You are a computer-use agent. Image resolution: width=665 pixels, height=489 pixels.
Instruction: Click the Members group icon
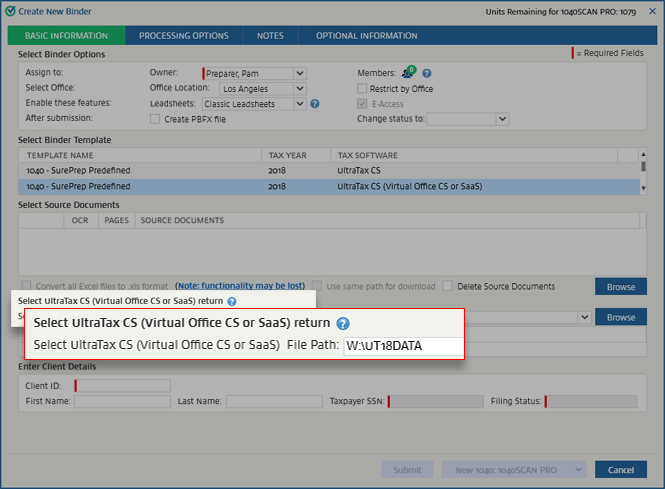tap(407, 73)
